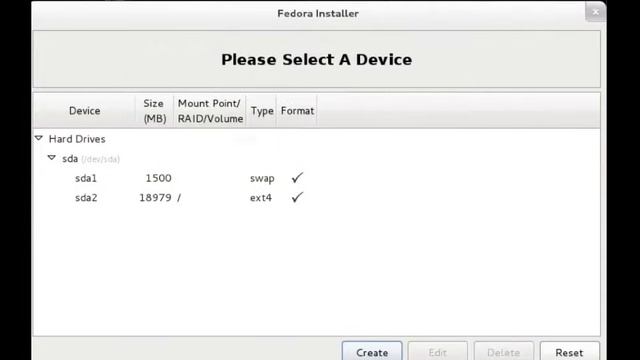Click the Edit button

pyautogui.click(x=438, y=352)
